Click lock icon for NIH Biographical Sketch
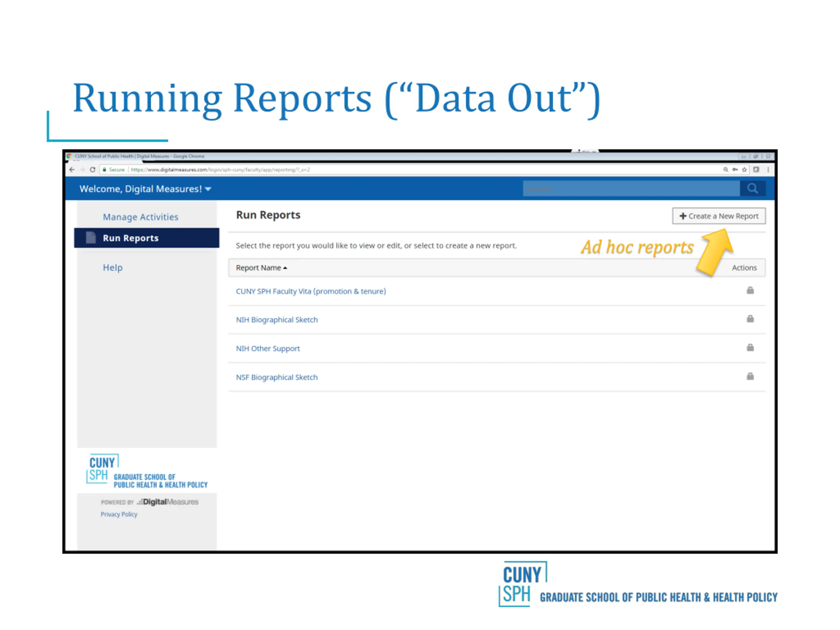 pos(750,319)
